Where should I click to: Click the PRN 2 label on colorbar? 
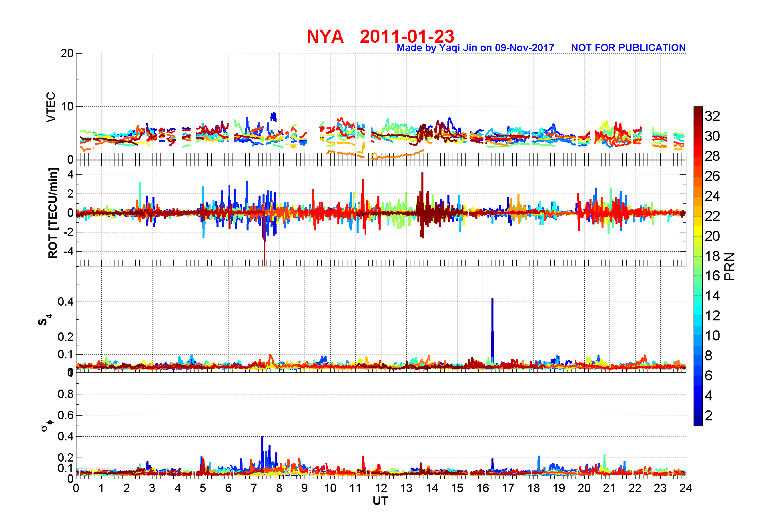pyautogui.click(x=708, y=416)
